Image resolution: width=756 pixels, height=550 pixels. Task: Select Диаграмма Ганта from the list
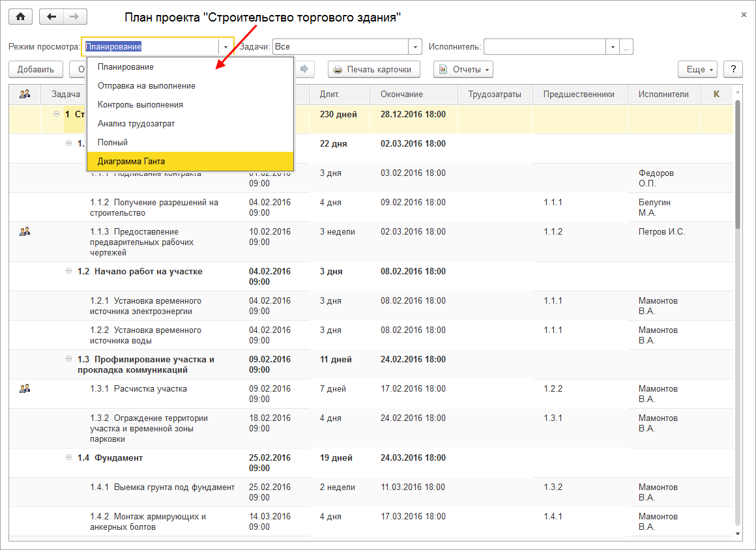coord(190,161)
